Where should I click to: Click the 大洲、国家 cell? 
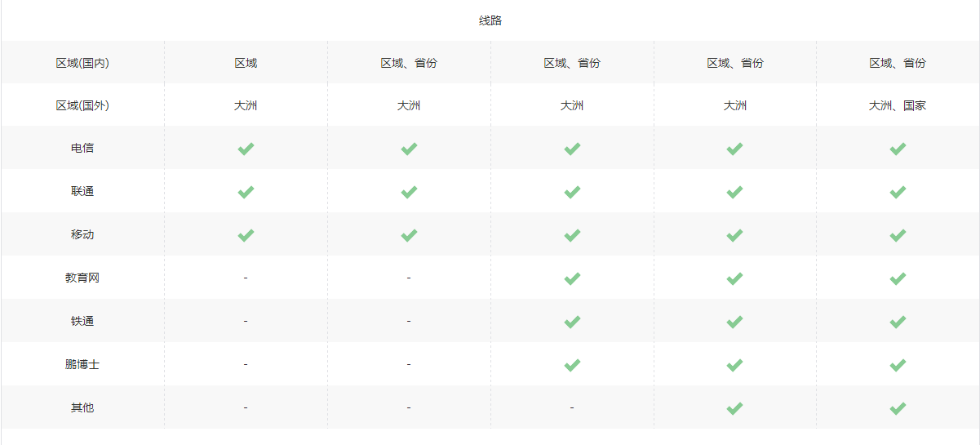(898, 105)
